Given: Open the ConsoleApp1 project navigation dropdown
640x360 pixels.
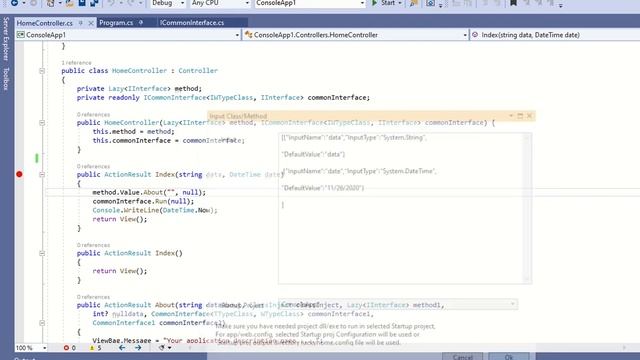Looking at the screenshot, I should pos(128,35).
